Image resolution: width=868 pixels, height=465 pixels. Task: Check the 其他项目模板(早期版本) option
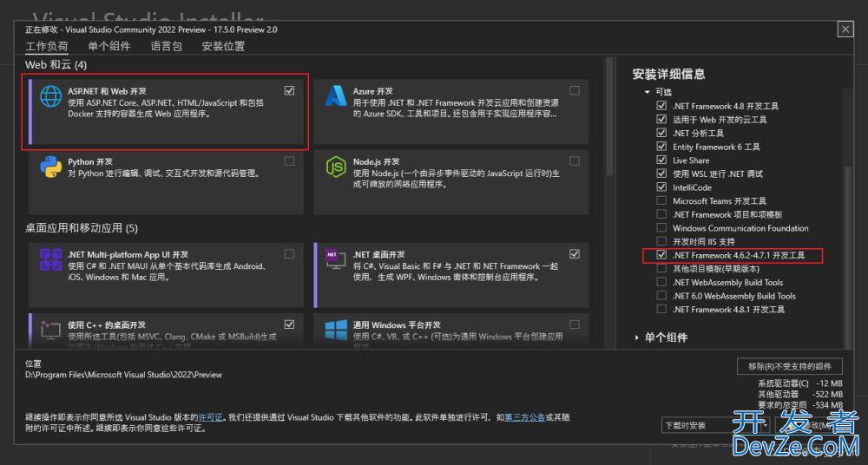661,268
